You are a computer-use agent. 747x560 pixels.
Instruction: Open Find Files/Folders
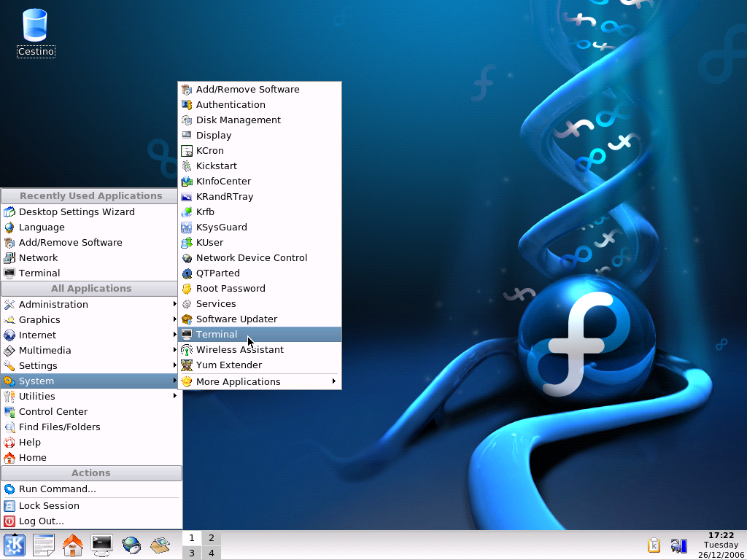pos(90,427)
